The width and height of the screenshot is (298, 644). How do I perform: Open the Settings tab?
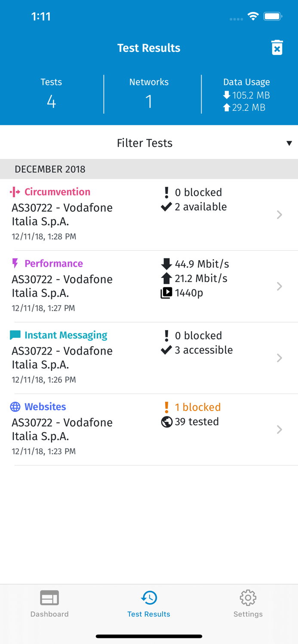pos(248,603)
